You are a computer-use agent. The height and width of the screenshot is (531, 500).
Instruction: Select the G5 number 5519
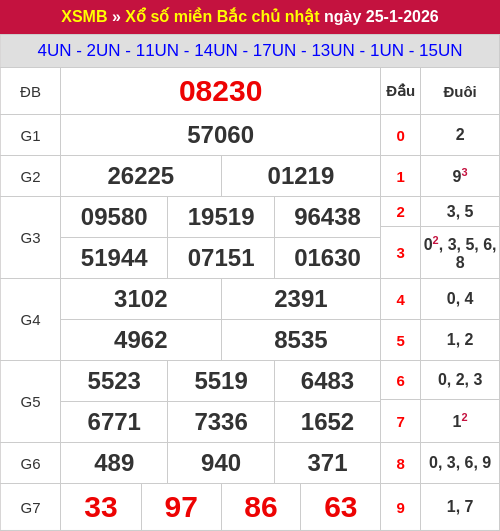221,381
